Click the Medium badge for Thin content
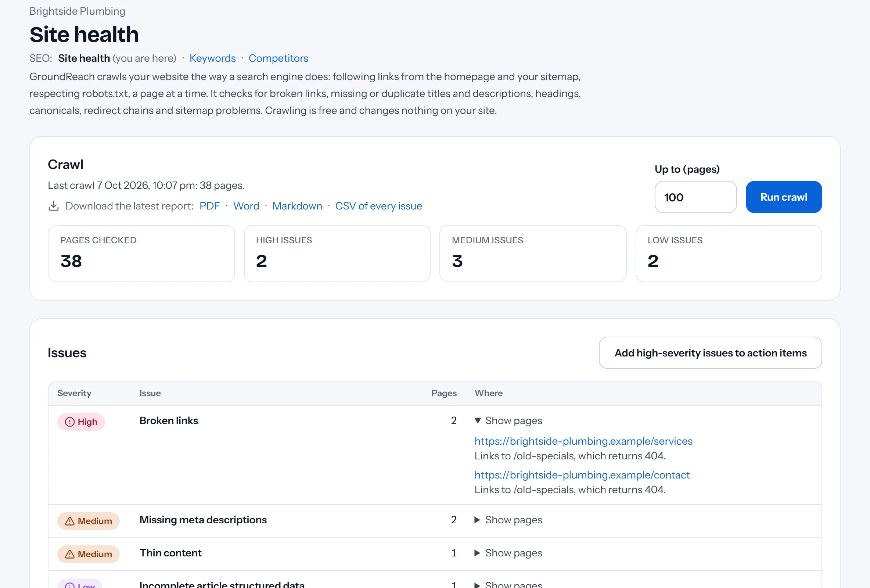 tap(88, 554)
